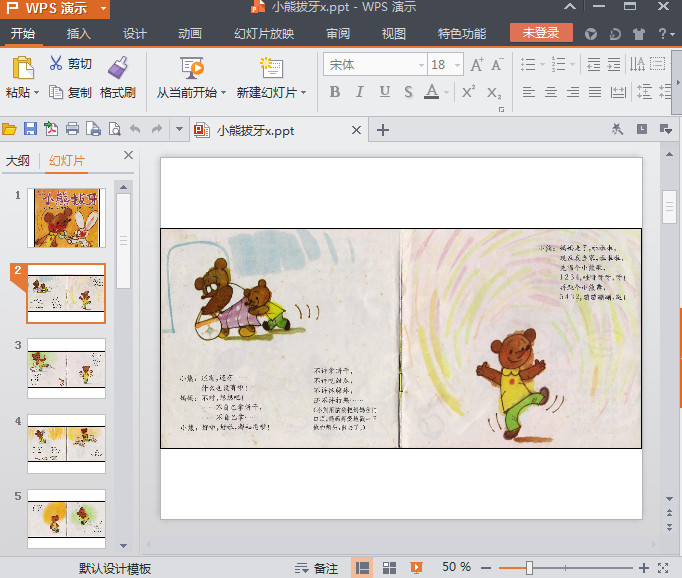Toggle text shadow S formatting
This screenshot has width=682, height=578.
(x=408, y=92)
